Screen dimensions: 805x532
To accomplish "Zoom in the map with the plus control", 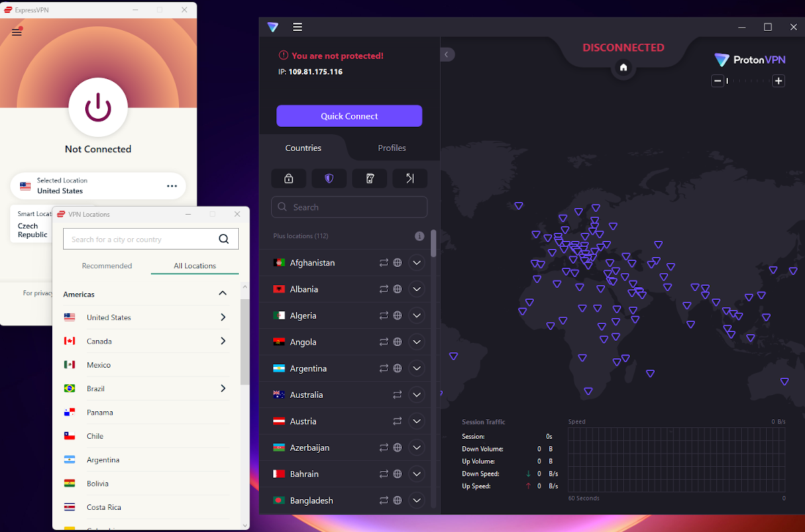I will (778, 81).
